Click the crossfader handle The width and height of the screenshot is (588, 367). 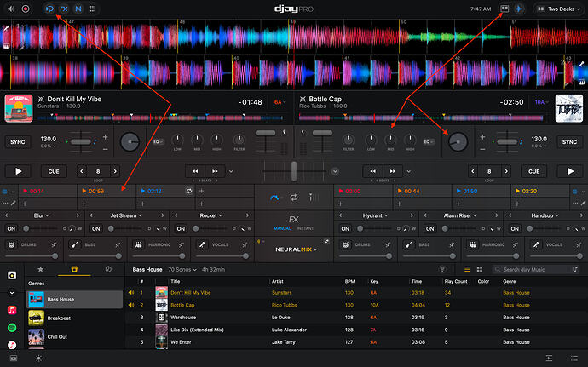294,171
